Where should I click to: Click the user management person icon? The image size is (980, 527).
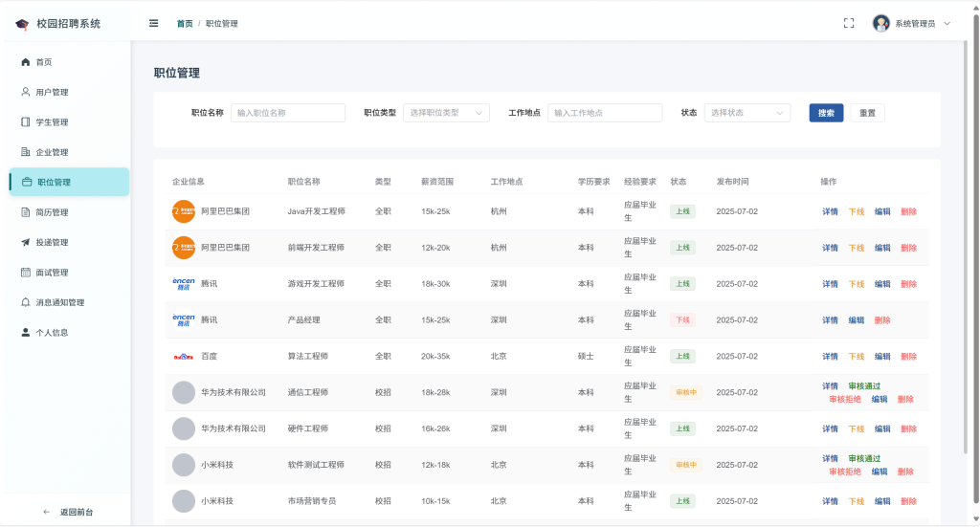tap(26, 92)
